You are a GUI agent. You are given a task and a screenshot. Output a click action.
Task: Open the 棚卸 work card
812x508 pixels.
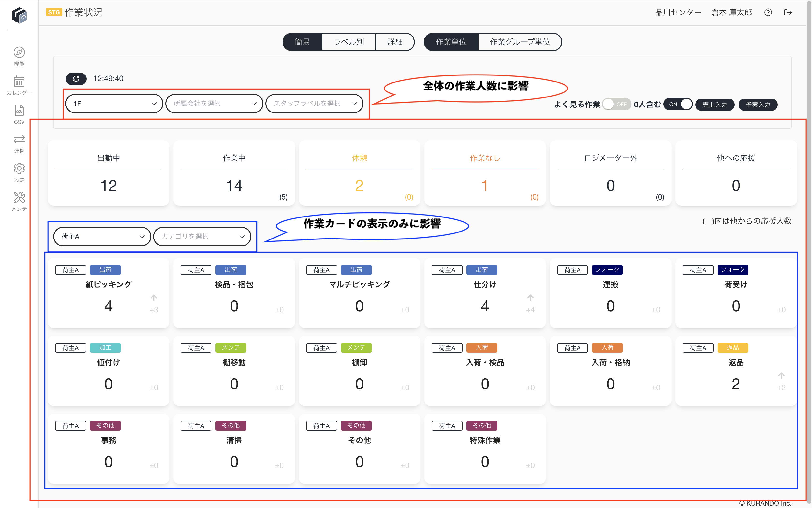pyautogui.click(x=359, y=371)
